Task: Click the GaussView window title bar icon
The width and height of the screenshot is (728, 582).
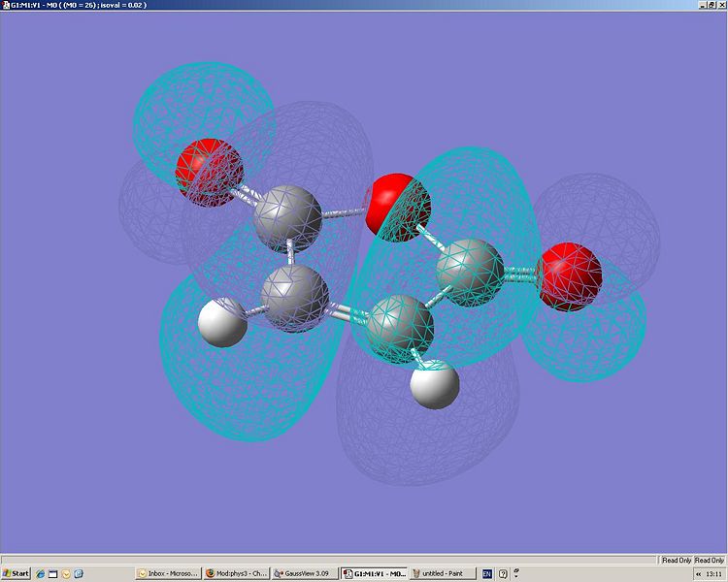Action: (6, 5)
